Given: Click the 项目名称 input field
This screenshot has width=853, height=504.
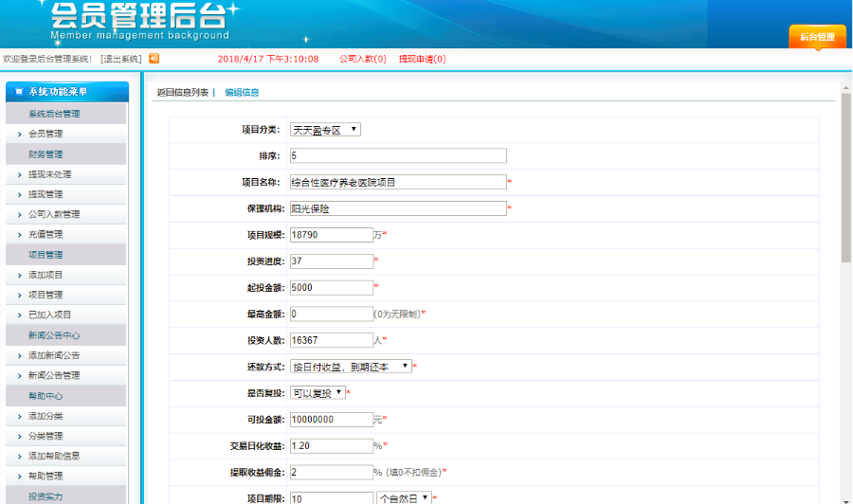Looking at the screenshot, I should point(397,182).
